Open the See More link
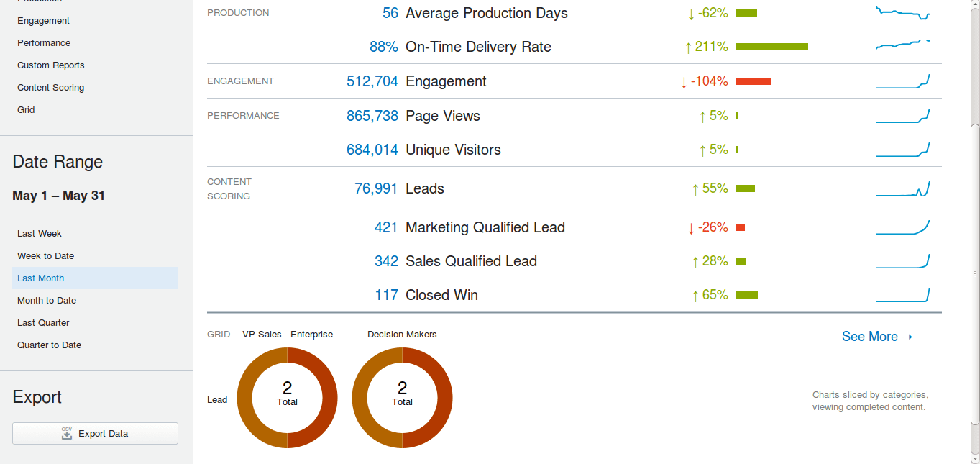The height and width of the screenshot is (464, 980). pos(876,337)
